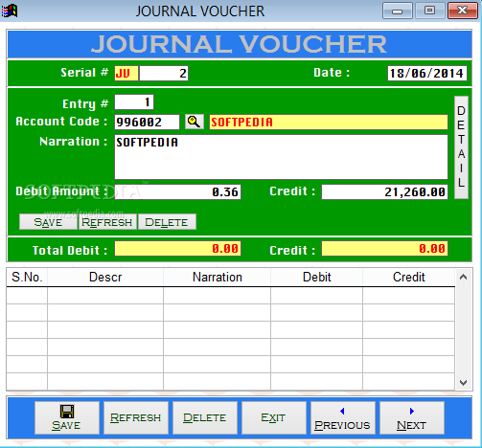Click the Credit field 21,260.00
The width and height of the screenshot is (482, 448).
point(384,191)
